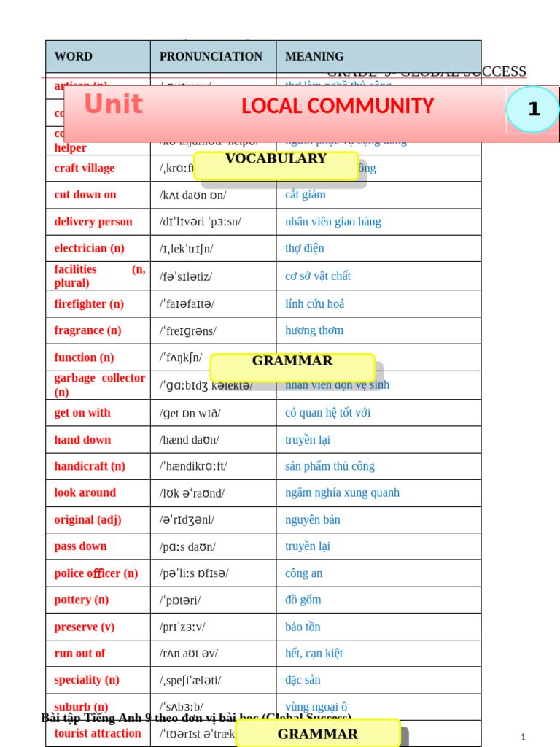Select the word 'electrician (n)'
This screenshot has width=560, height=747.
(x=89, y=248)
